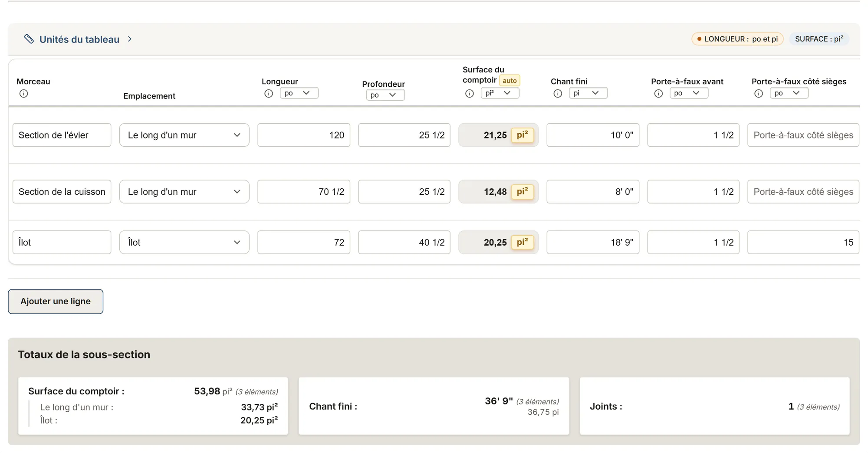Screen dimensions: 868x453
Task: Click the Porte-à-faux avant info icon
Action: [x=658, y=93]
